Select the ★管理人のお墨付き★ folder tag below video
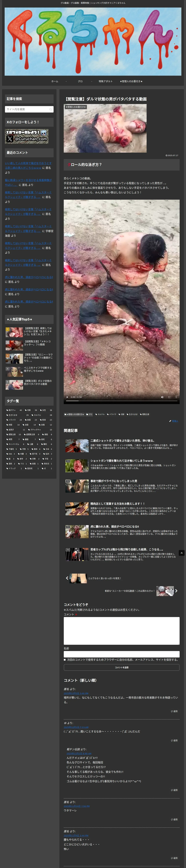 (74, 414)
